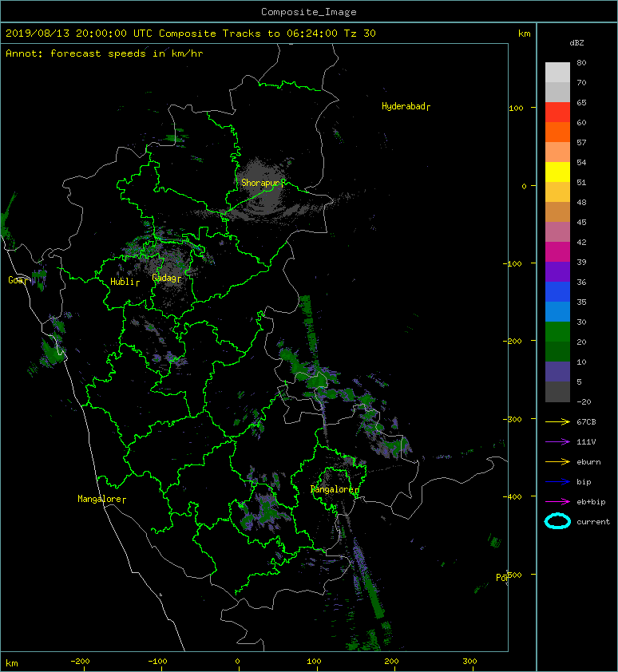This screenshot has width=618, height=672.
Task: Click the 'current' legend label
Action: pos(593,522)
